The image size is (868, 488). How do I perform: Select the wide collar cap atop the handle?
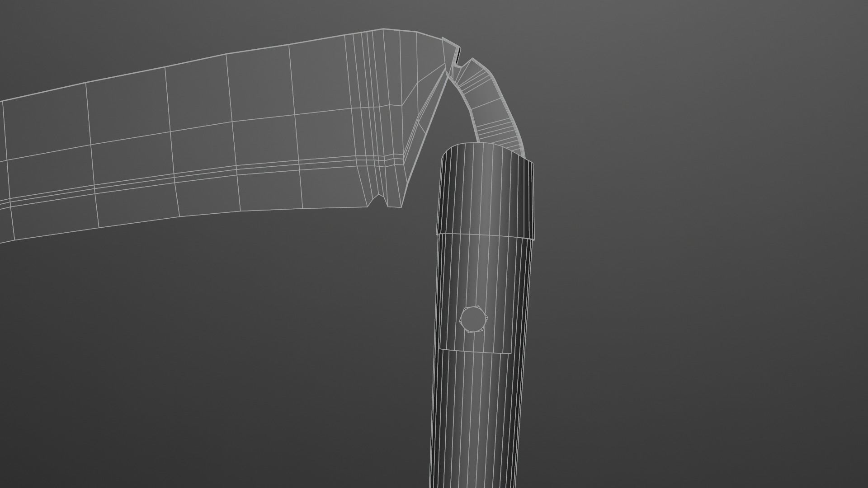485,191
